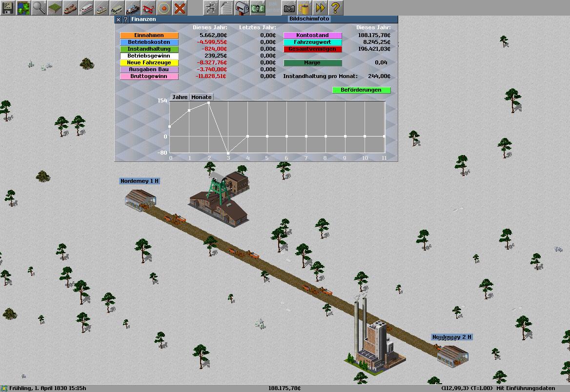The height and width of the screenshot is (392, 570).
Task: Toggle the Kontostand graph line
Action: coord(313,36)
